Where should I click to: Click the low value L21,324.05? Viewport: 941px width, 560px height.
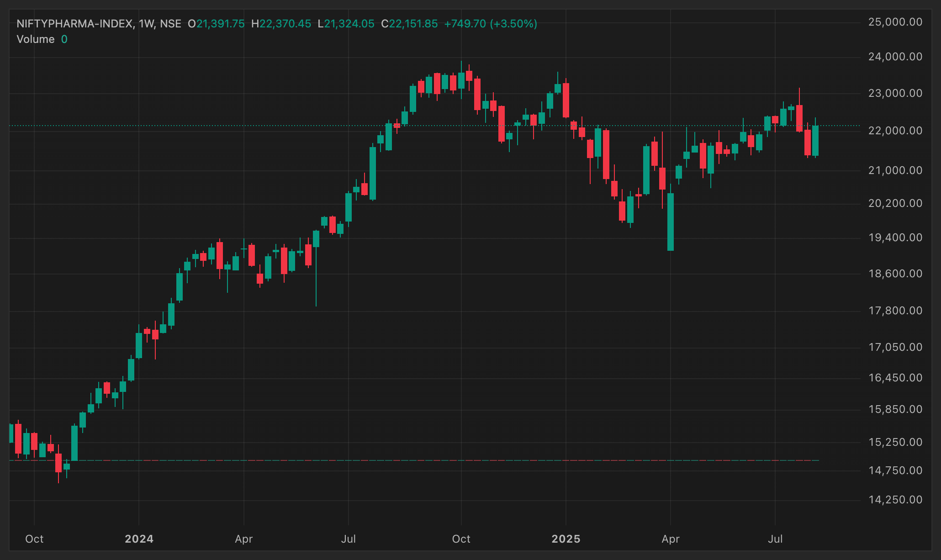click(x=346, y=24)
